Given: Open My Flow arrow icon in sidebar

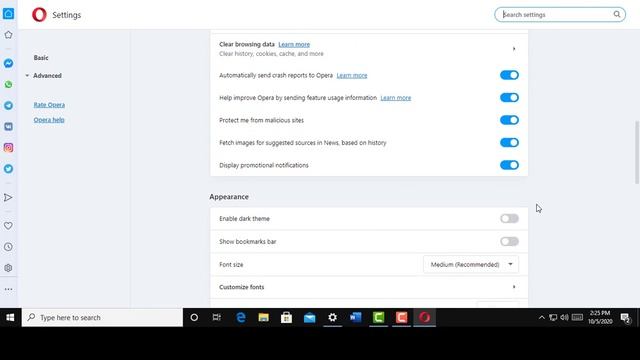Looking at the screenshot, I should click(8, 198).
